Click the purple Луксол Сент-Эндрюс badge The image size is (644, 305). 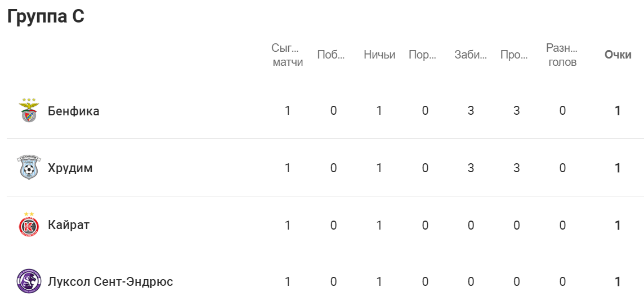[x=29, y=281]
